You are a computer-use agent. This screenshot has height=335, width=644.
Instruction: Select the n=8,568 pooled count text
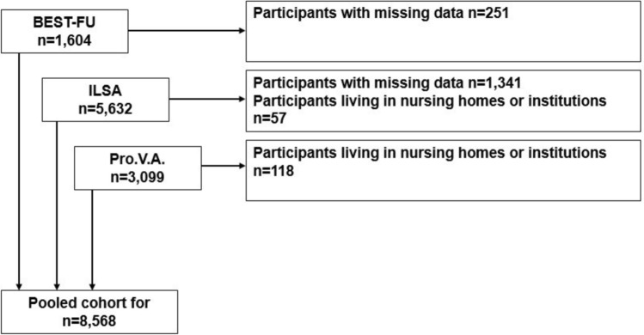89,320
